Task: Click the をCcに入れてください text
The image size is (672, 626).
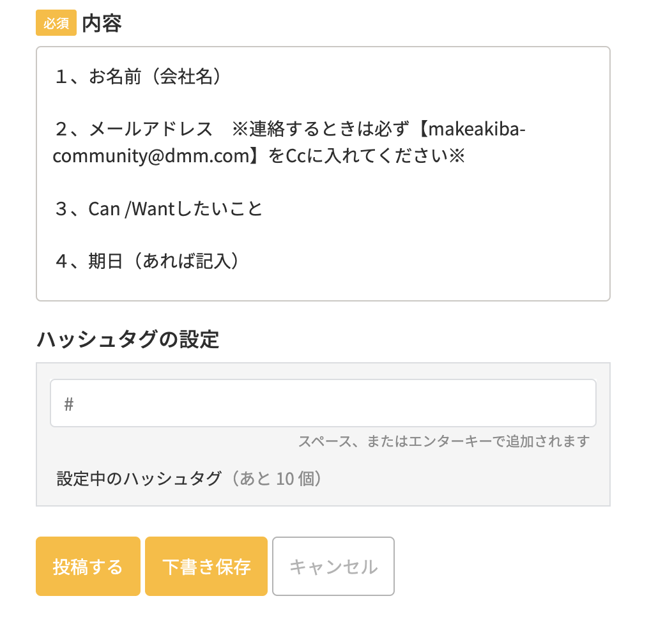Action: point(358,156)
